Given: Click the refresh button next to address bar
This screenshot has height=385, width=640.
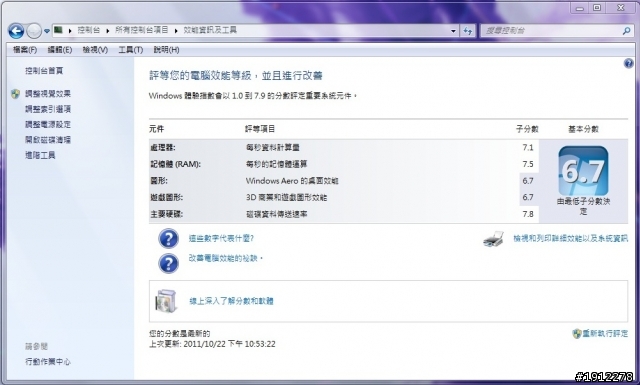Looking at the screenshot, I should click(468, 31).
